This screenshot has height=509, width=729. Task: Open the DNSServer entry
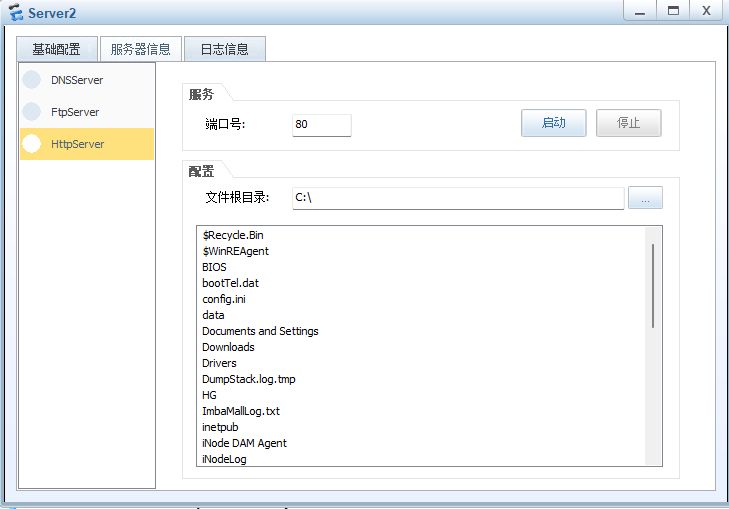coord(87,80)
